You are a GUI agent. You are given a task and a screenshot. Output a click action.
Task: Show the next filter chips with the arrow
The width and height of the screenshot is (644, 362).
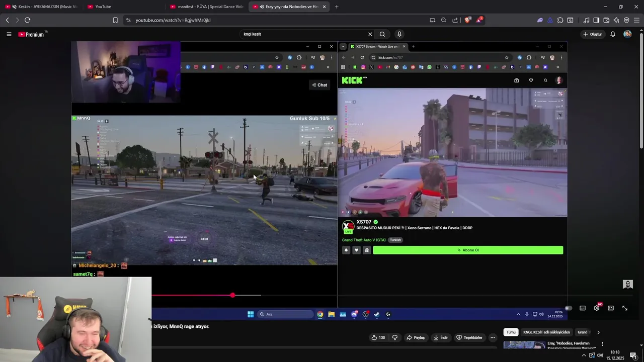coord(598,332)
